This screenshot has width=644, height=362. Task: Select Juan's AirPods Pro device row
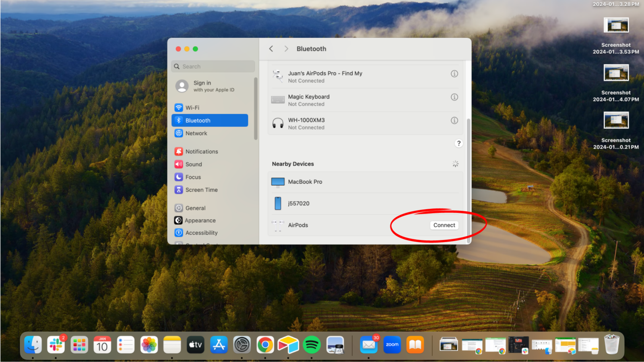click(365, 77)
